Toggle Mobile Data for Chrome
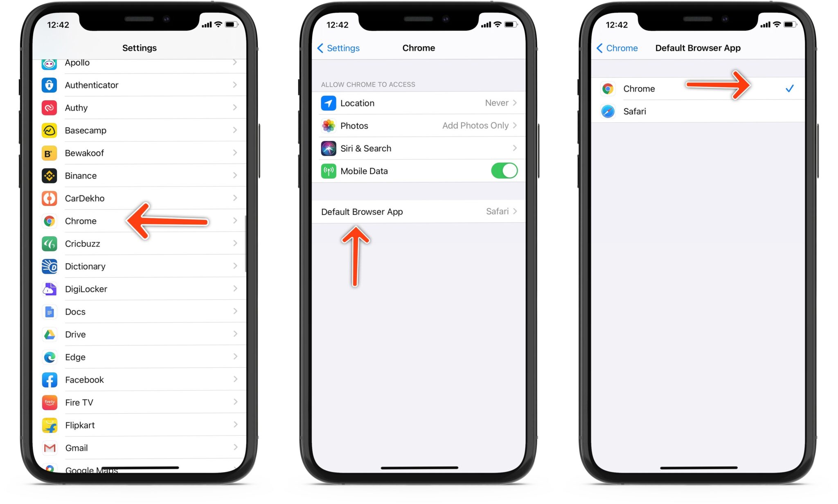 pos(505,171)
